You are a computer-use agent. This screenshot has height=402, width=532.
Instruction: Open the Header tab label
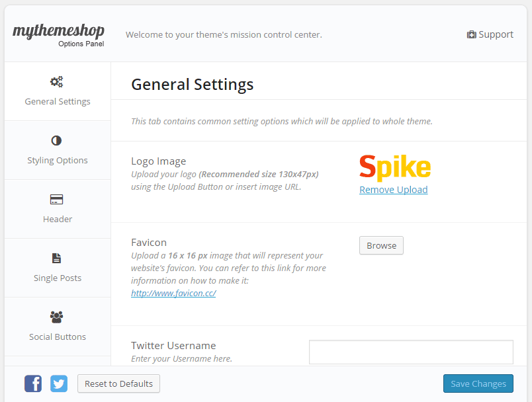pyautogui.click(x=58, y=220)
